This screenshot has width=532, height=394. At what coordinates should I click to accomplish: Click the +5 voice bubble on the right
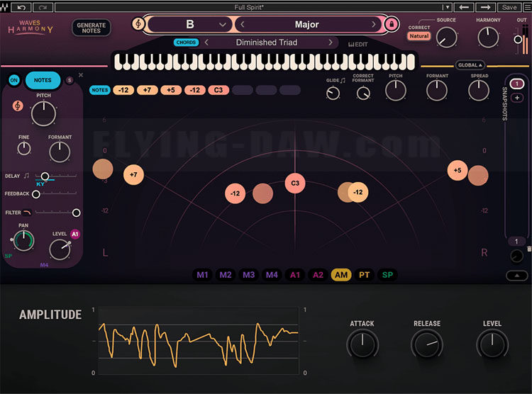[x=458, y=170]
